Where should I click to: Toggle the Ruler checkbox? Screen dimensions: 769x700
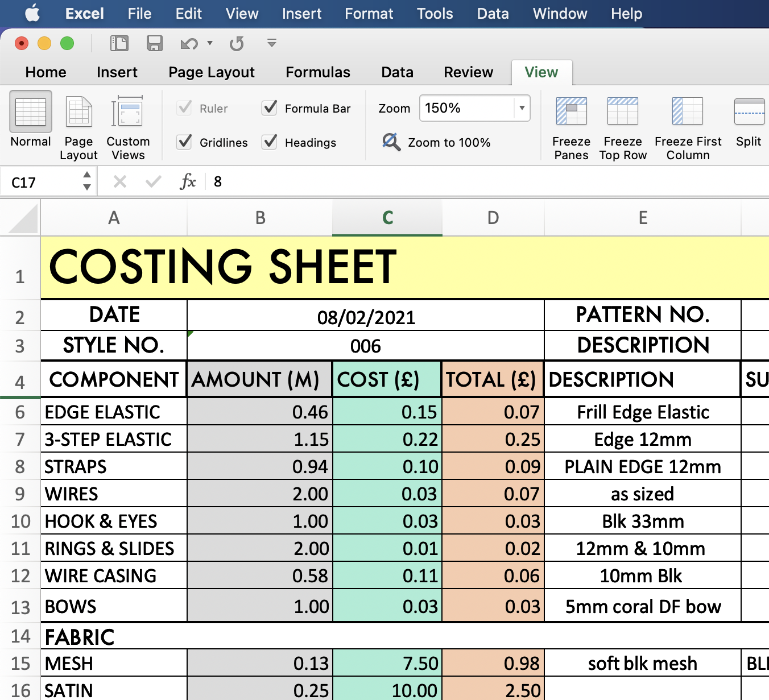click(184, 108)
